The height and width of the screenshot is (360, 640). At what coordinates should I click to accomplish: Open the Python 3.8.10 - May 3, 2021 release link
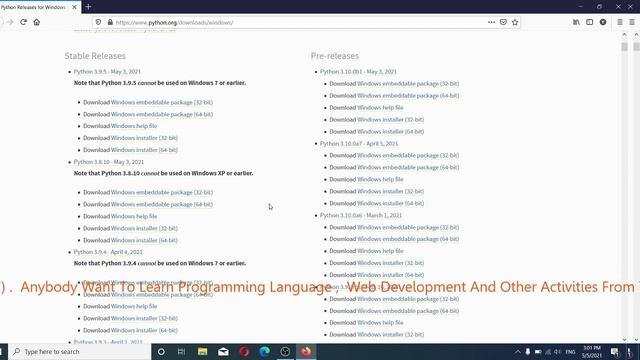[109, 162]
